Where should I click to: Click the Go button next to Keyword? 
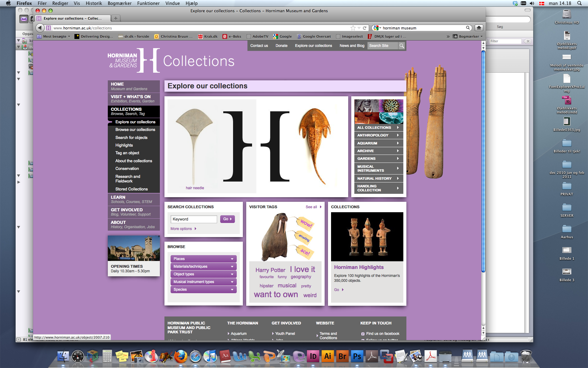click(227, 219)
